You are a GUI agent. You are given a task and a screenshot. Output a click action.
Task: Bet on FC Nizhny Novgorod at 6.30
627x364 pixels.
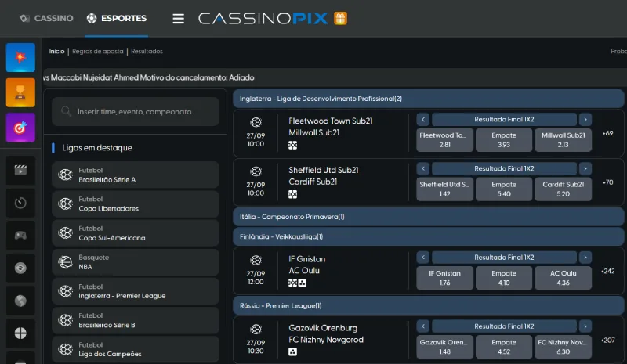coord(563,347)
